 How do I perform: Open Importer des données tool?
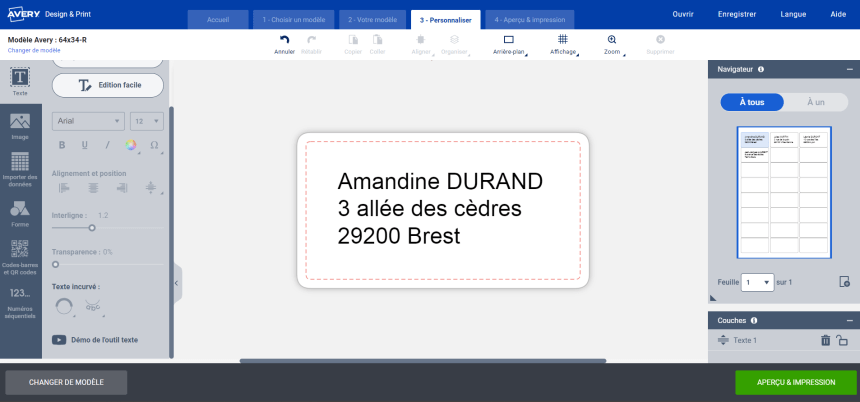click(20, 169)
